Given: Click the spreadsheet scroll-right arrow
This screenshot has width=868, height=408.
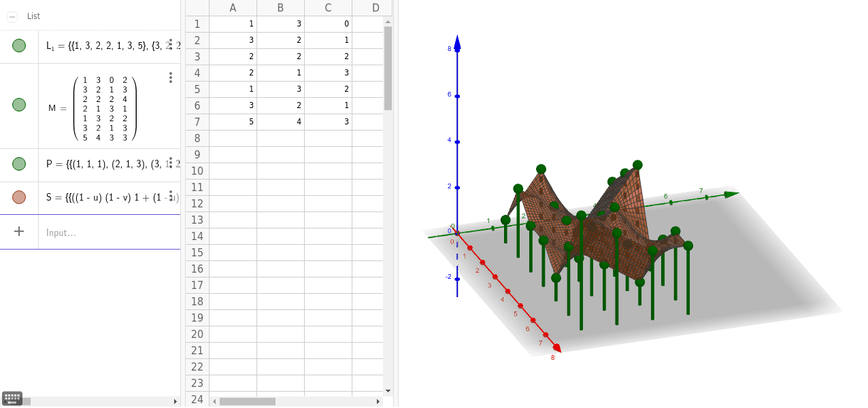Looking at the screenshot, I should click(x=379, y=401).
